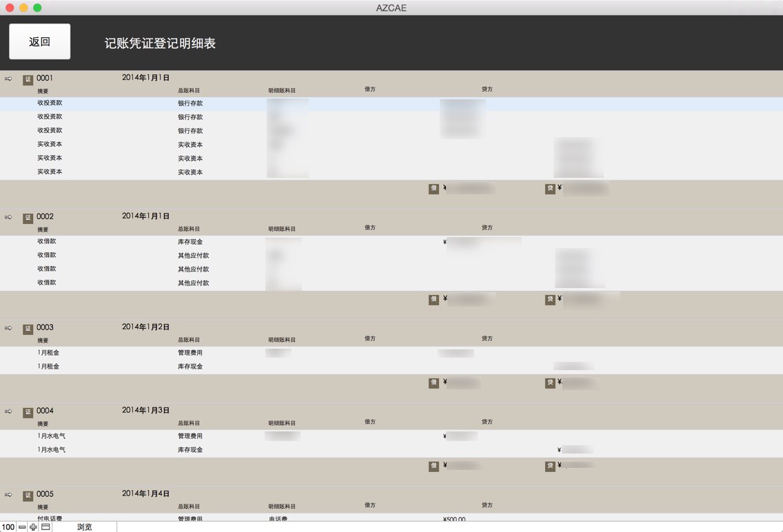Toggle the status toolbar layout icon
The image size is (783, 532).
click(45, 527)
